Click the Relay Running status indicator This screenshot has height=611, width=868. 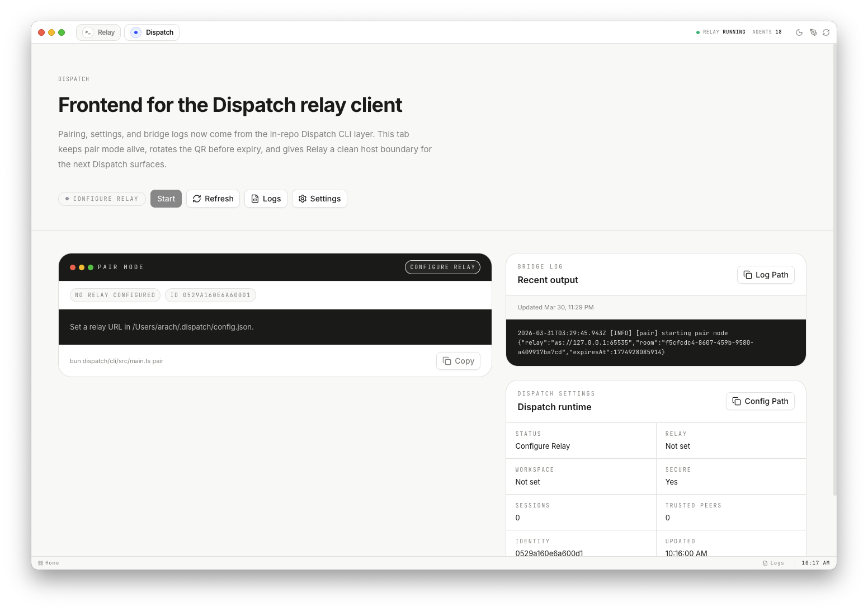tap(720, 32)
